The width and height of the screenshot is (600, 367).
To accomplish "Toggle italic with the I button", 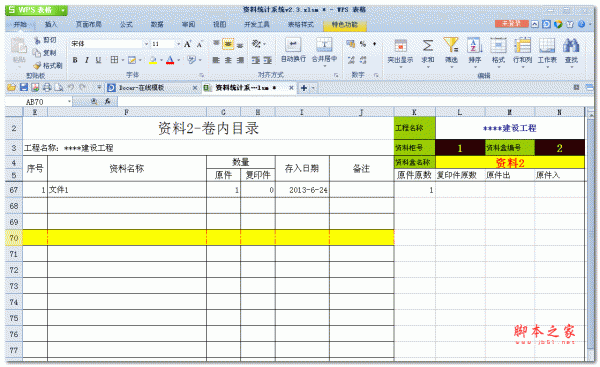I will 87,60.
